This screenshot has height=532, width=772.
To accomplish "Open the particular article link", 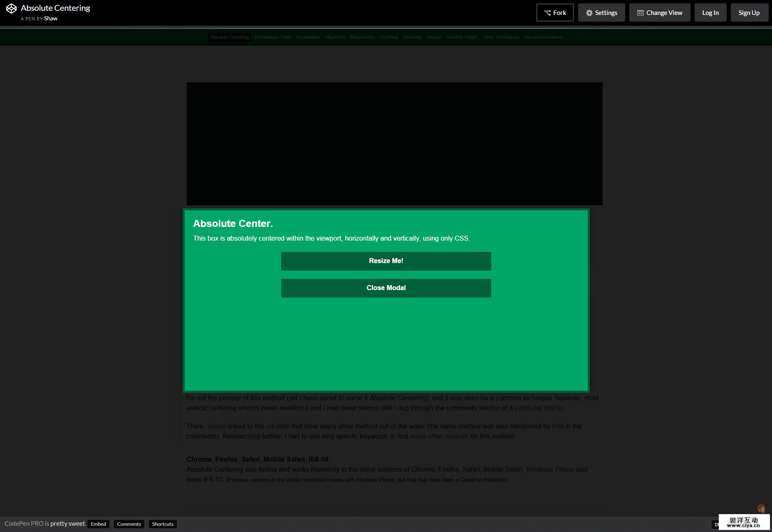I will coord(537,408).
